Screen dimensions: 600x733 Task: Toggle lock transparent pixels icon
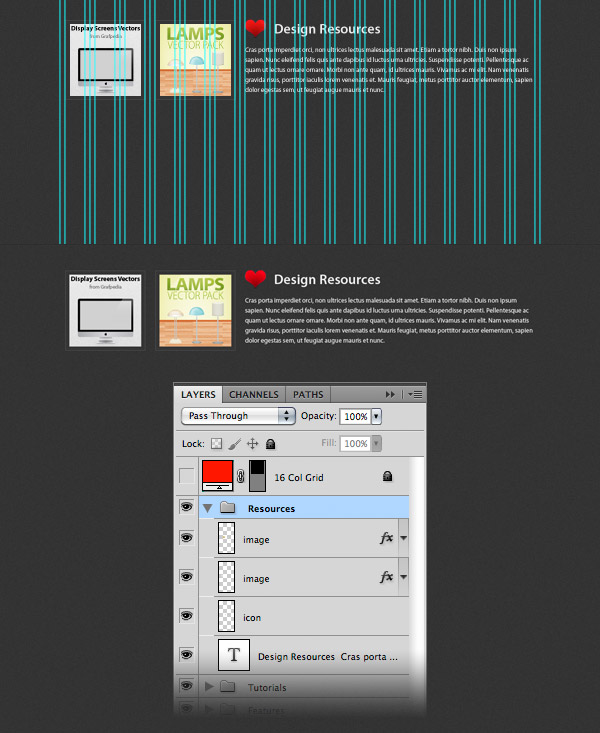216,444
